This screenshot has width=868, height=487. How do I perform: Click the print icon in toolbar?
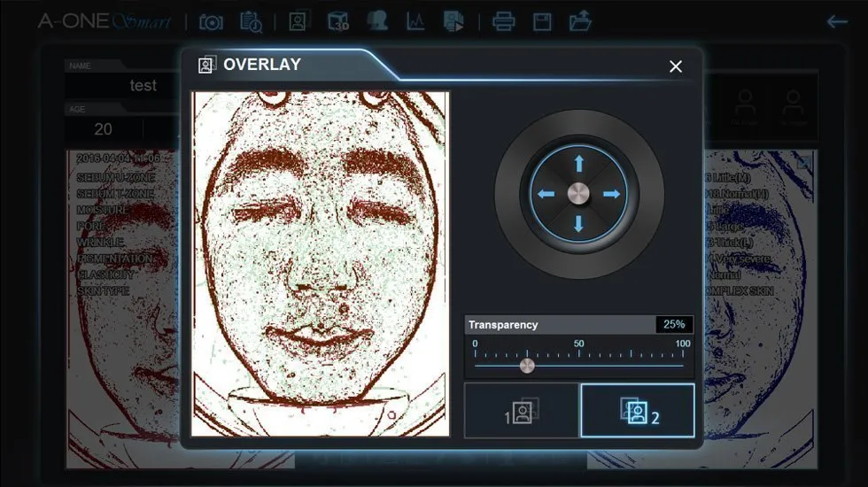[x=504, y=21]
